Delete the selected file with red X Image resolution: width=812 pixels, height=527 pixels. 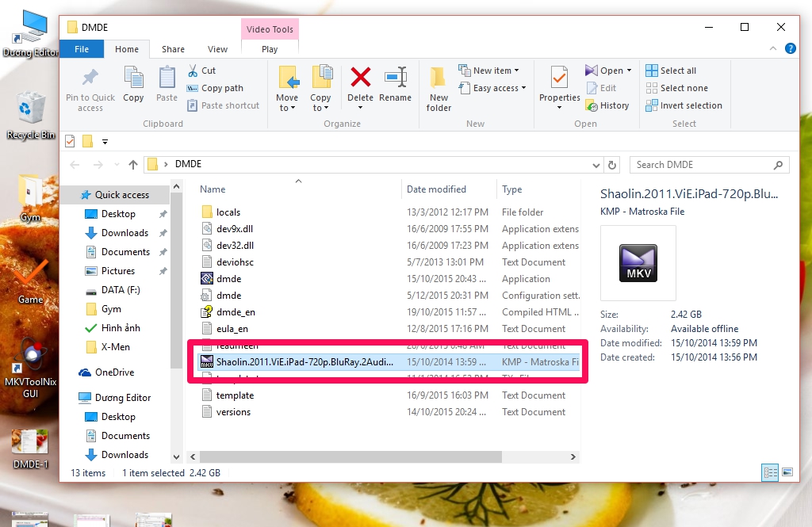coord(361,89)
